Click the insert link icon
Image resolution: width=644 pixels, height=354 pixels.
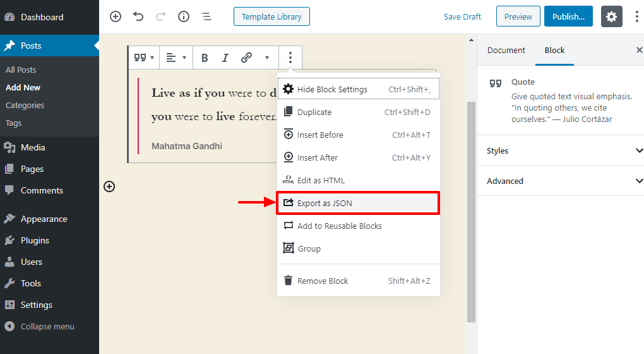pyautogui.click(x=246, y=58)
